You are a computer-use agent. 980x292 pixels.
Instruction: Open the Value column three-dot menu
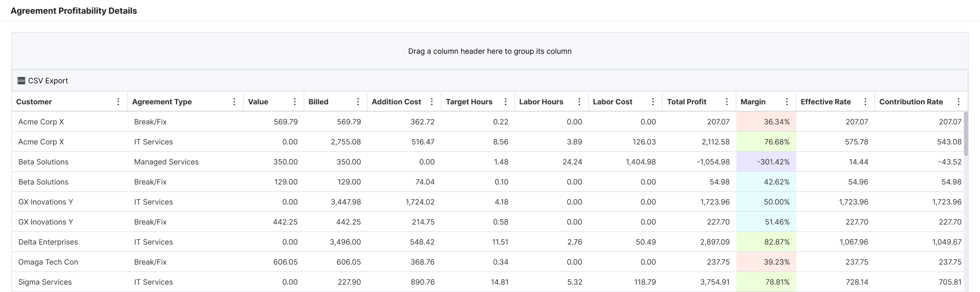pos(295,102)
